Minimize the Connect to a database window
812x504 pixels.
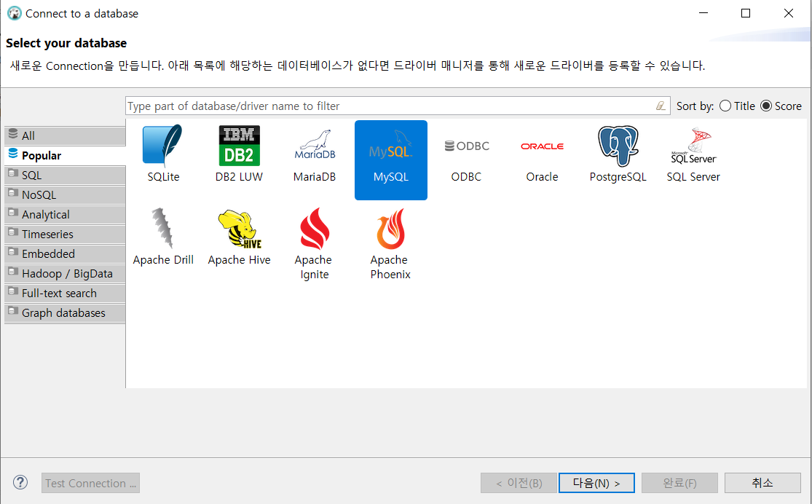(x=703, y=13)
